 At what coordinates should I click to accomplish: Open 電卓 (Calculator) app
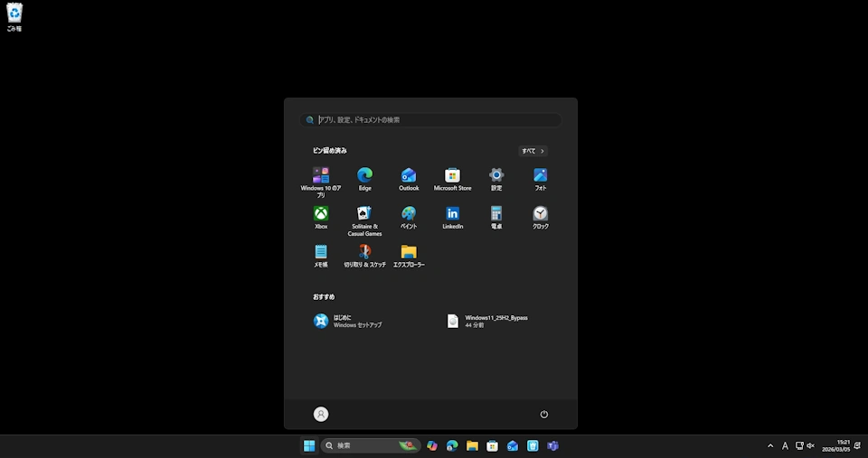(496, 218)
